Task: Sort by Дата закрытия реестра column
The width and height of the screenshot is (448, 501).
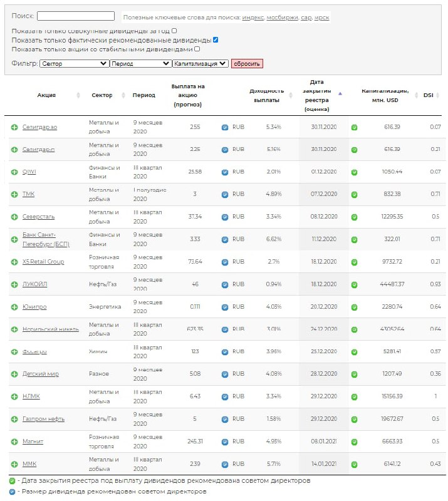Action: click(x=317, y=95)
